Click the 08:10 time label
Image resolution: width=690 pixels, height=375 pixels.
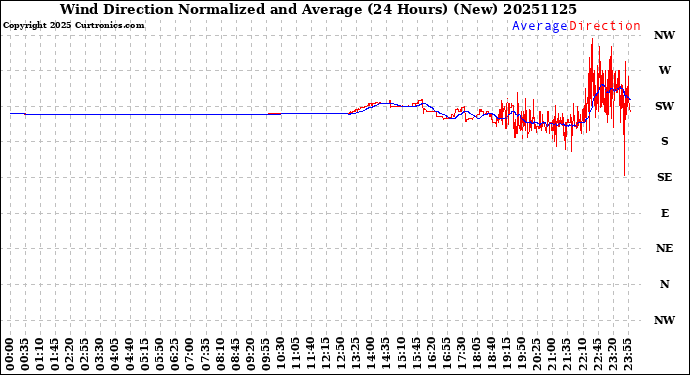221,354
